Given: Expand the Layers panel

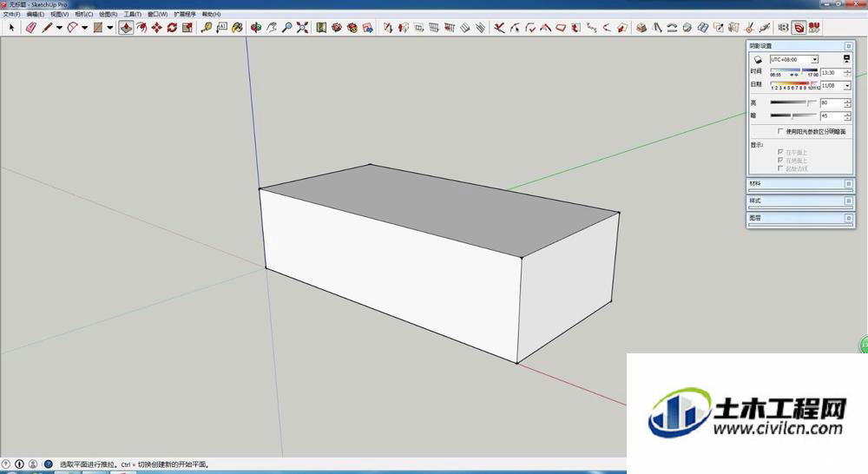Looking at the screenshot, I should [x=848, y=218].
